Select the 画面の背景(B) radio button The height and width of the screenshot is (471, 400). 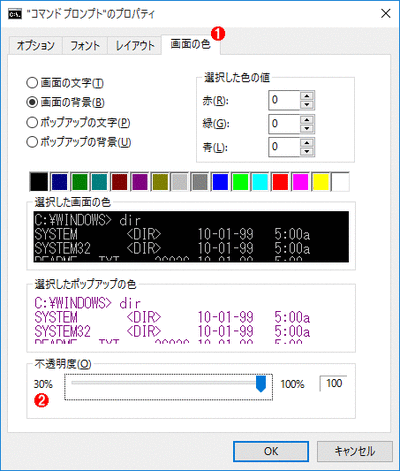[x=65, y=102]
